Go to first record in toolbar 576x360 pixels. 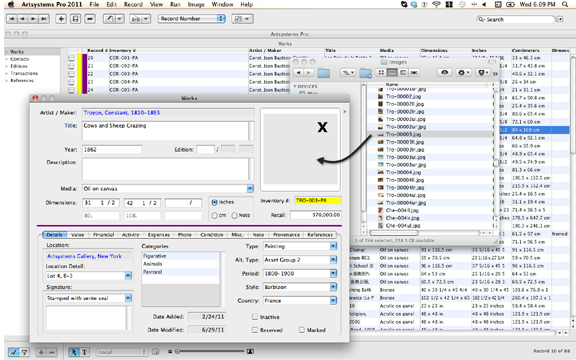(x=11, y=19)
